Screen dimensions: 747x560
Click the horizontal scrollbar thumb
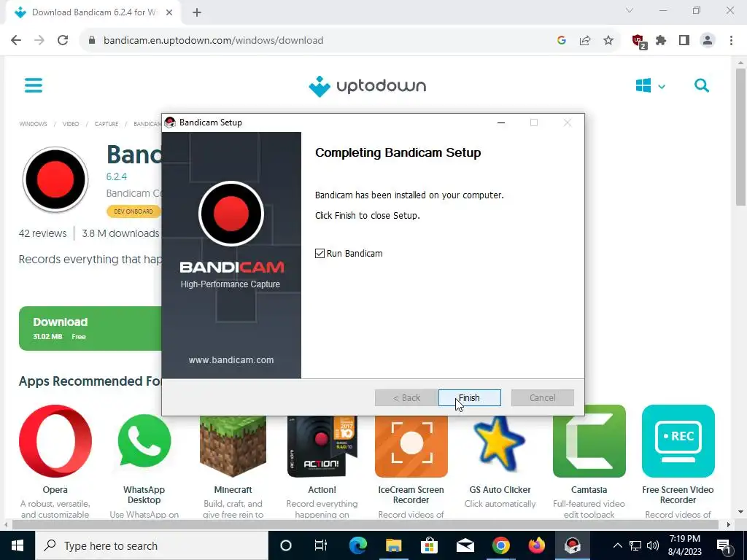(x=365, y=525)
